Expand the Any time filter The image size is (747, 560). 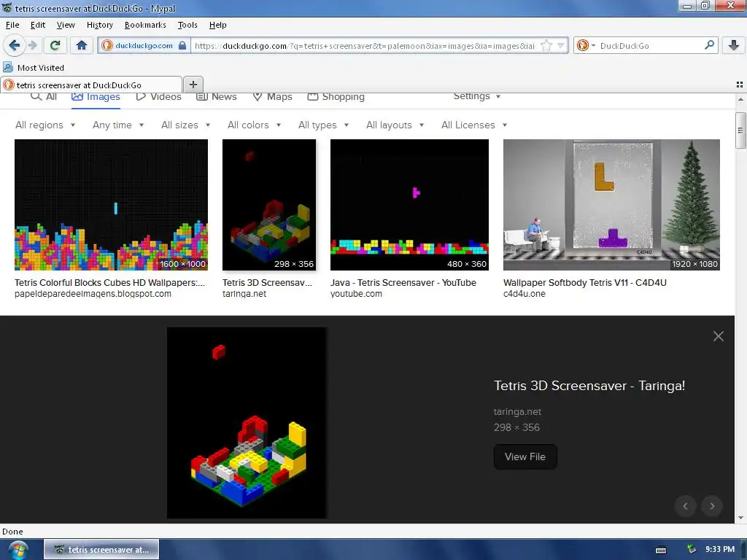point(118,125)
